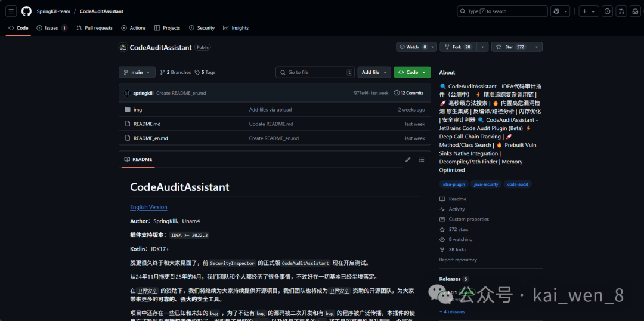Open the img folder
644x321 pixels.
(138, 110)
